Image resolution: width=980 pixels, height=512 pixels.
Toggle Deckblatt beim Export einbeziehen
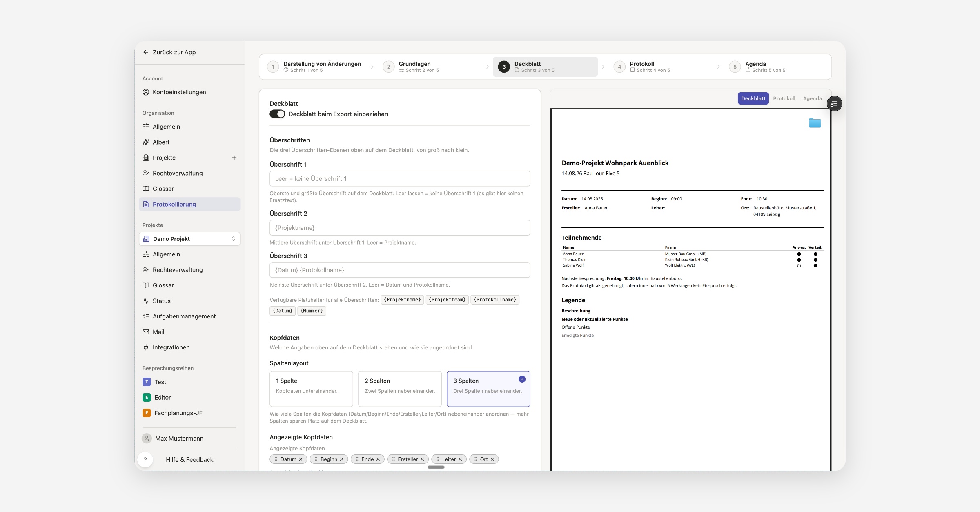coord(277,114)
